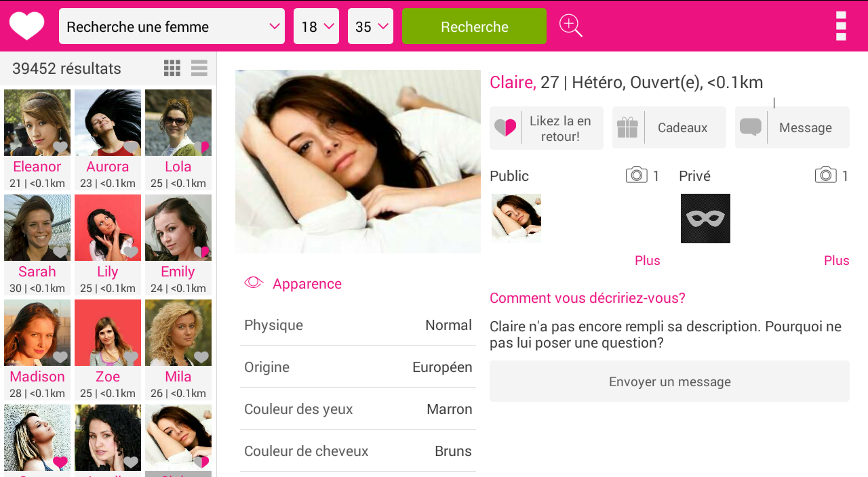
Task: Open the advanced search magnifier icon
Action: click(x=570, y=26)
